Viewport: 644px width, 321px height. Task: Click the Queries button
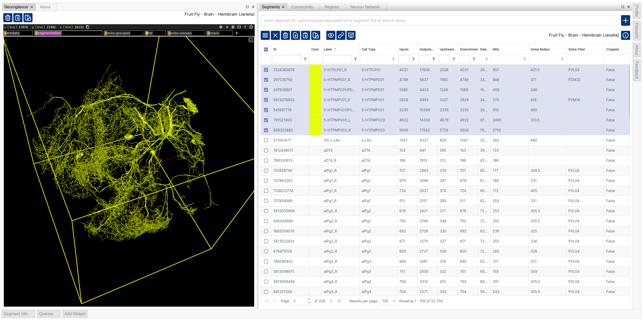[48, 314]
